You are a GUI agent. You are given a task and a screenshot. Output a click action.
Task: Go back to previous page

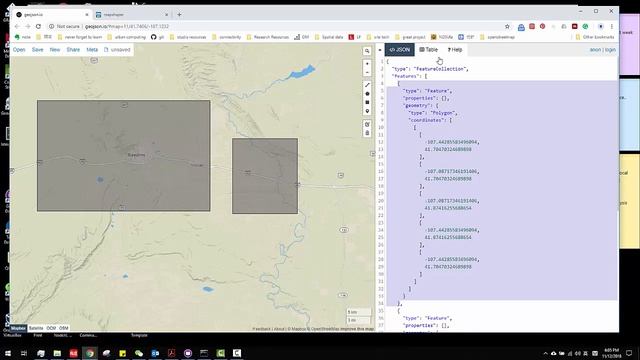tap(17, 26)
